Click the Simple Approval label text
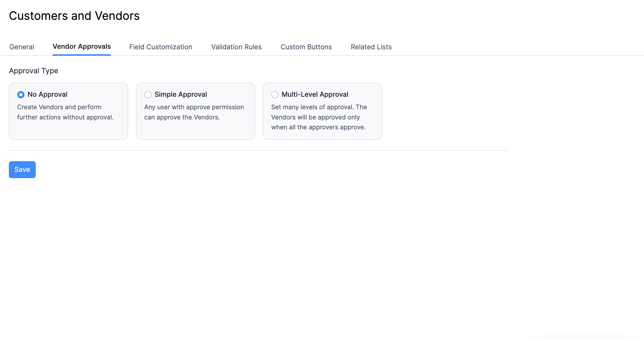644x339 pixels. point(181,94)
